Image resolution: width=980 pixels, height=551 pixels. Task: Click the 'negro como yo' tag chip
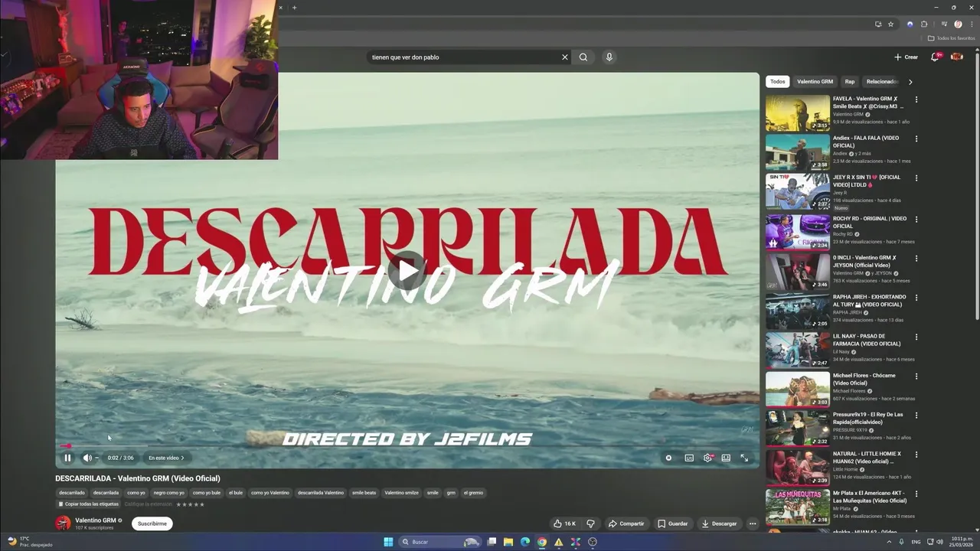[168, 493]
